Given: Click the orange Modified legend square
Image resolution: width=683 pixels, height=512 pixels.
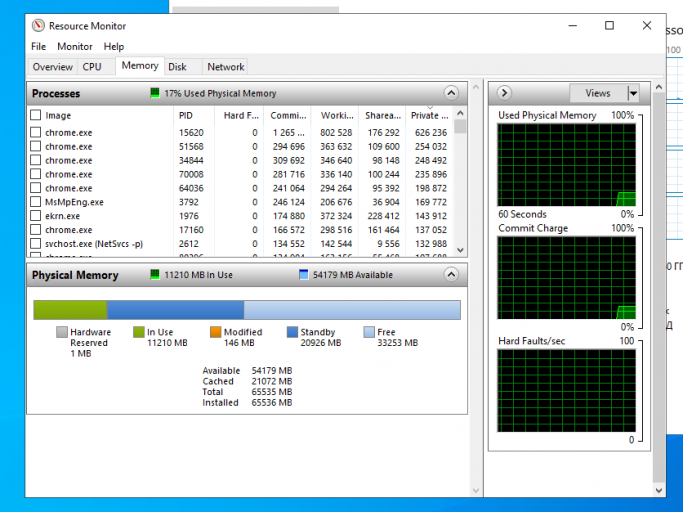Looking at the screenshot, I should (215, 332).
